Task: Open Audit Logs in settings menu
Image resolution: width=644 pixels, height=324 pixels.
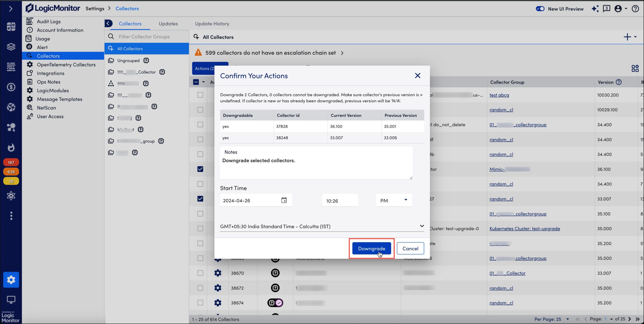Action: click(49, 21)
